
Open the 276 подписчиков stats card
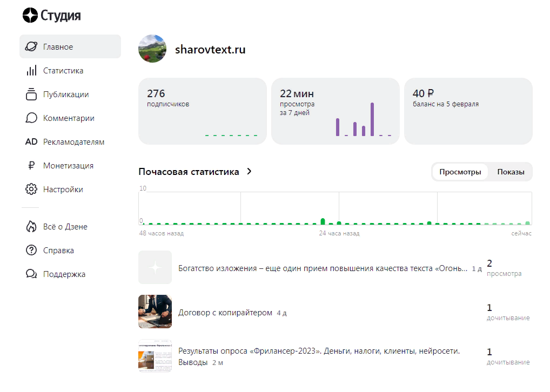[202, 111]
